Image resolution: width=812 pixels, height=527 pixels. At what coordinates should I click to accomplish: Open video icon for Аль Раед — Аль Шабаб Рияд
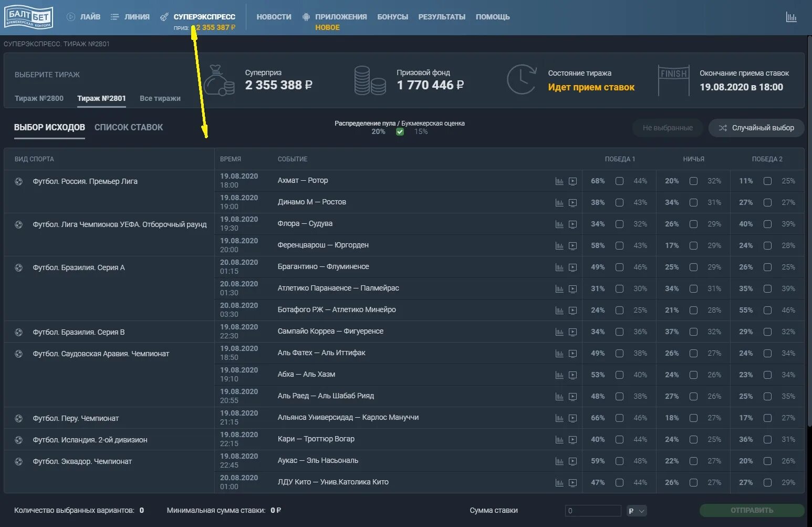[572, 397]
